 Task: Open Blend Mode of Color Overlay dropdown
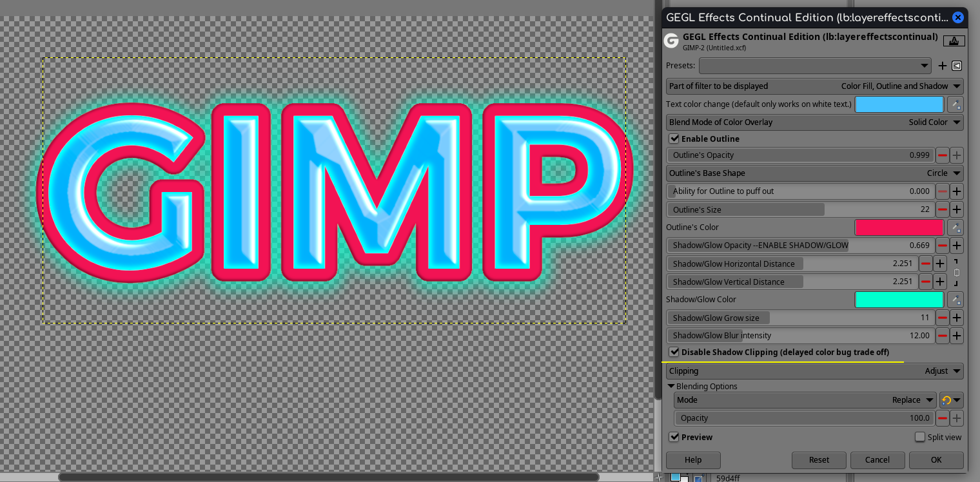(x=815, y=122)
